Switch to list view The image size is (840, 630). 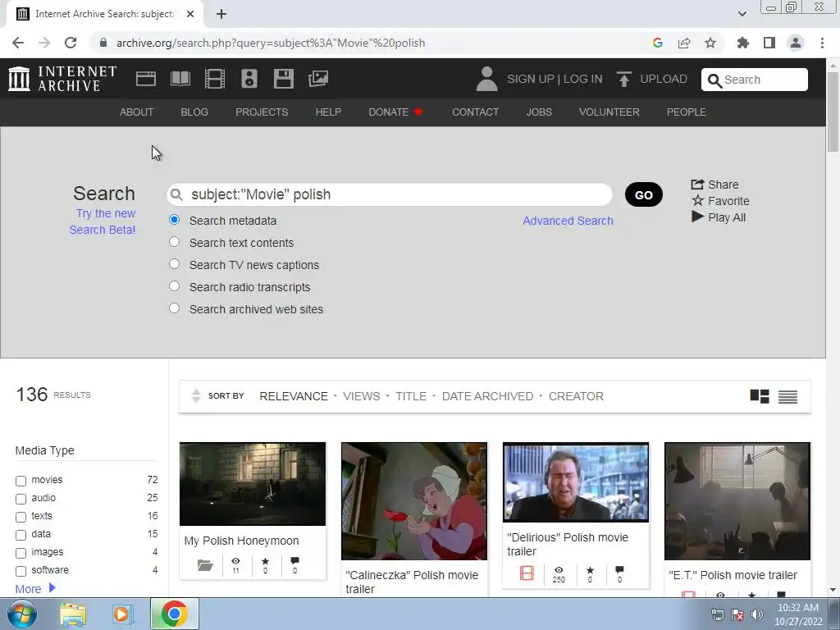coord(787,396)
